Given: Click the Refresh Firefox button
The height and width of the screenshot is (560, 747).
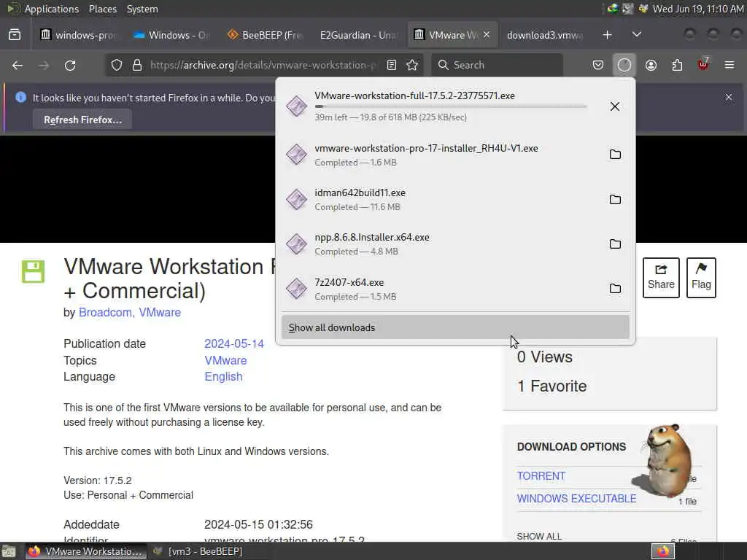Looking at the screenshot, I should point(82,120).
